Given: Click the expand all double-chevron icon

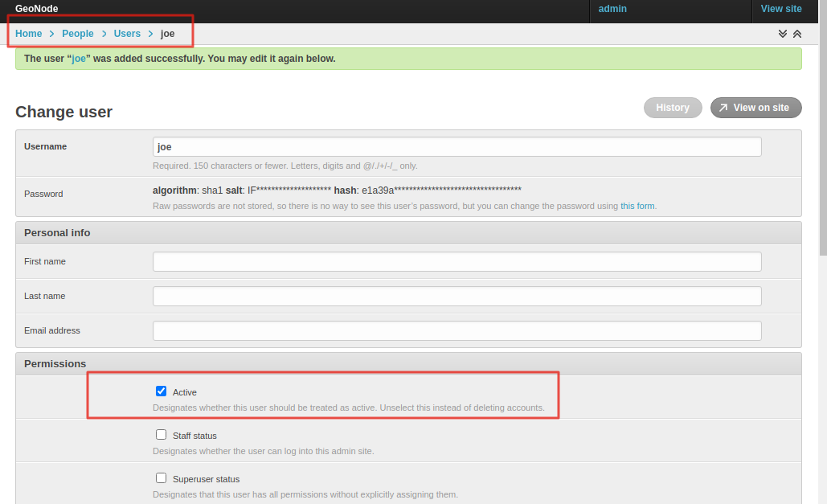Looking at the screenshot, I should [783, 34].
